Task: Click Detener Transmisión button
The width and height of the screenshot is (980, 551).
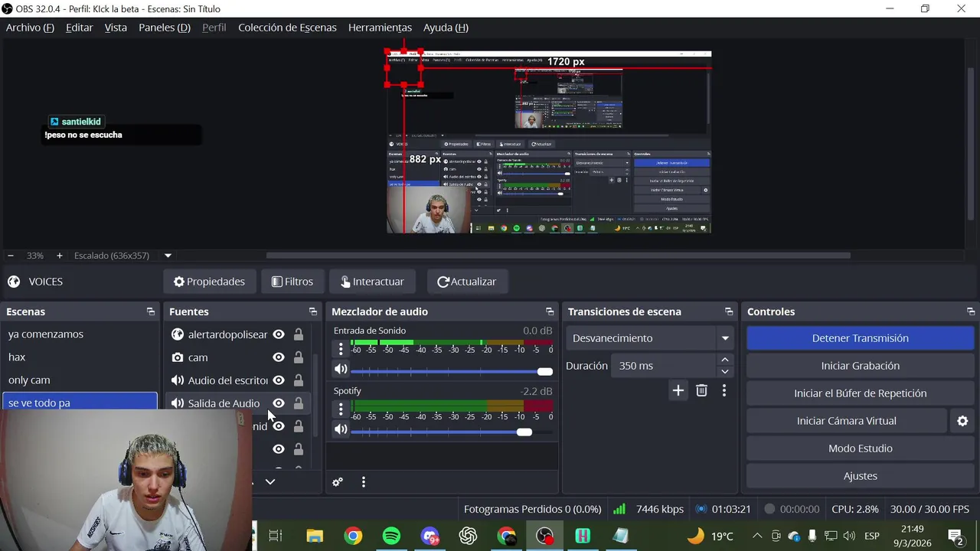Action: 861,338
